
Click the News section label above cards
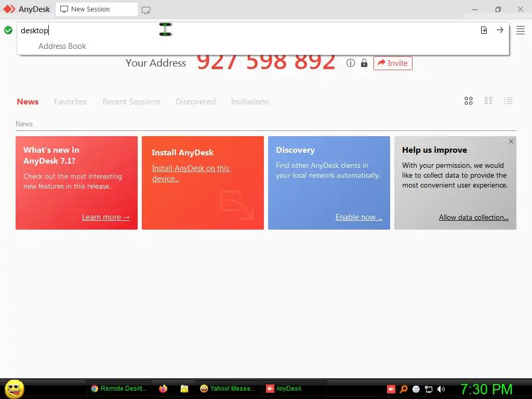(x=24, y=124)
